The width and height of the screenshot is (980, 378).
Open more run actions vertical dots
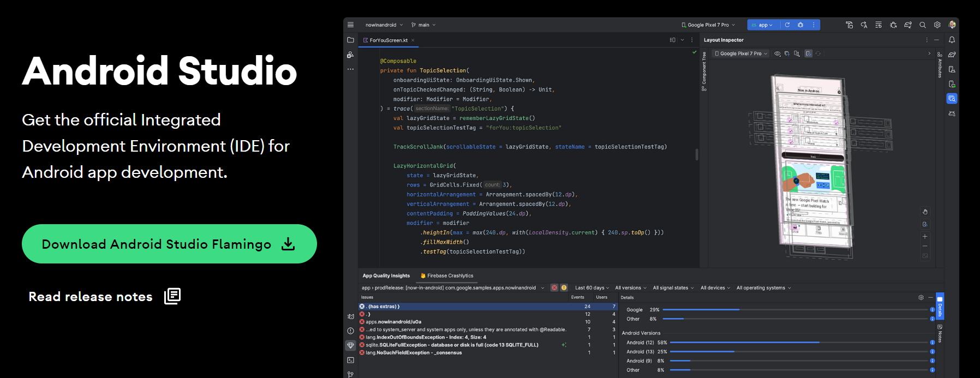click(814, 25)
